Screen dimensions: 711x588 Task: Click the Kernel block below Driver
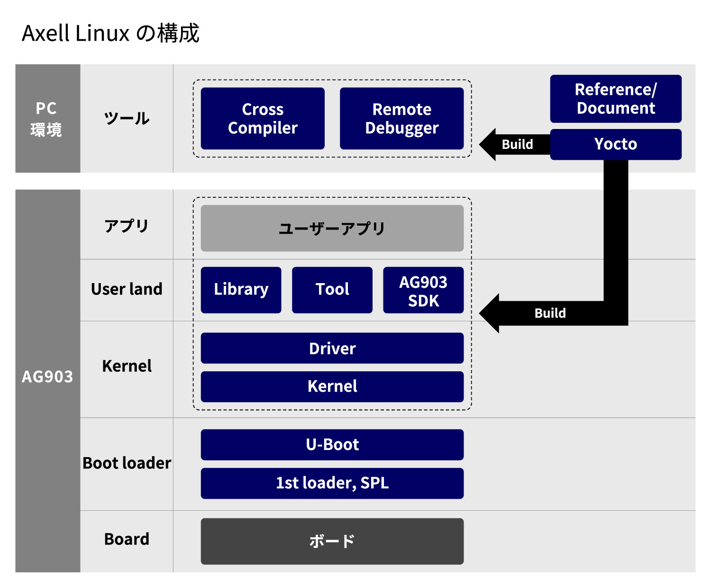click(332, 386)
